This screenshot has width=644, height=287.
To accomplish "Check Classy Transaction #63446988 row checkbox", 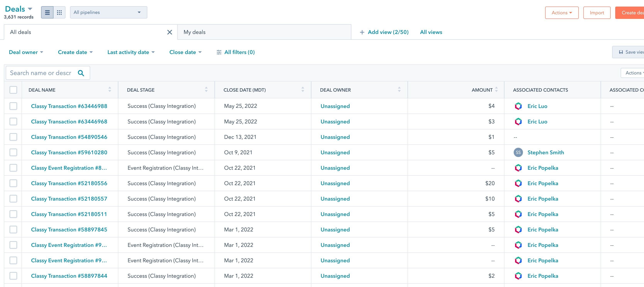I will click(x=13, y=106).
